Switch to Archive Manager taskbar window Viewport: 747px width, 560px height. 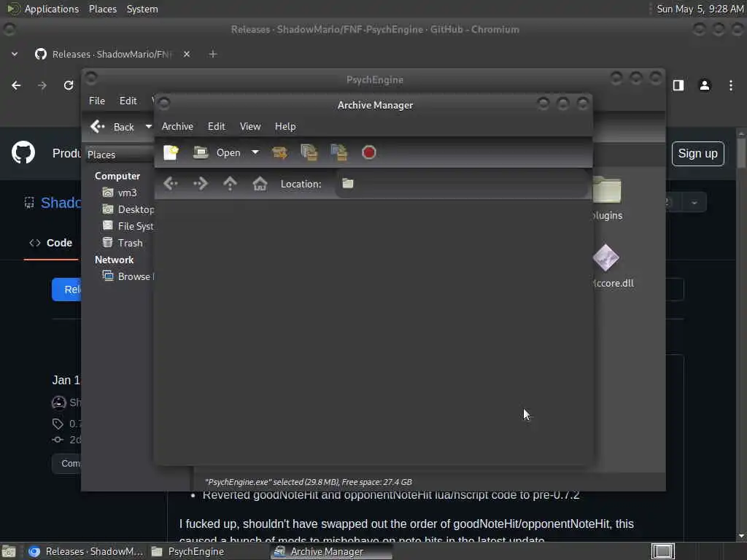[x=331, y=551]
